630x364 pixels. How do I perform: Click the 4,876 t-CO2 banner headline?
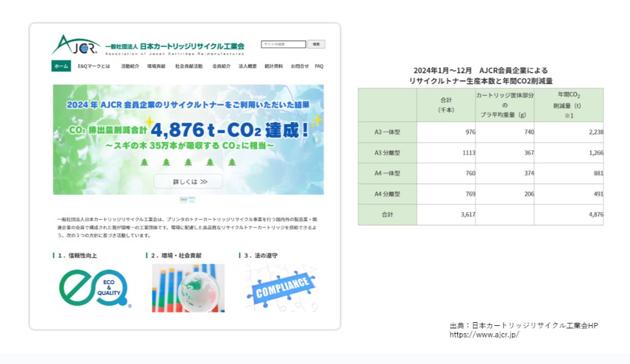[229, 130]
